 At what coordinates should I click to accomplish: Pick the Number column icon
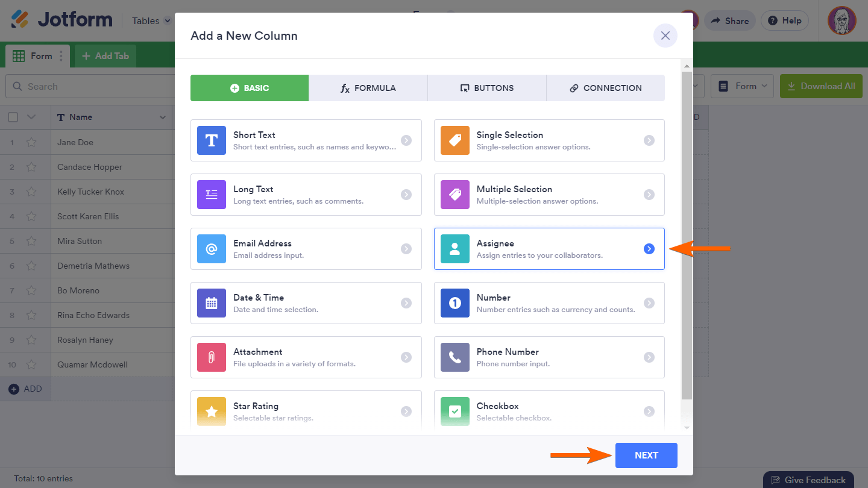click(x=455, y=303)
